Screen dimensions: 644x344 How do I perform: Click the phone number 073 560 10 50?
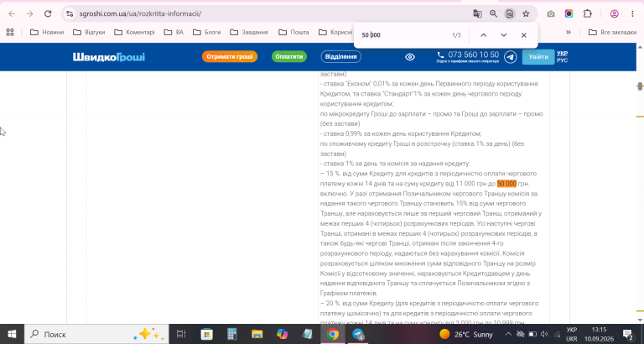pos(473,55)
